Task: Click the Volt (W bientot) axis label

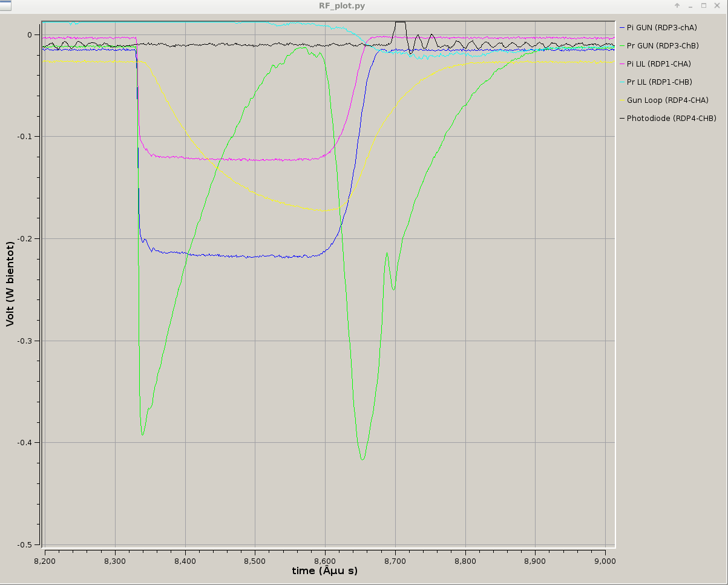Action: point(10,284)
